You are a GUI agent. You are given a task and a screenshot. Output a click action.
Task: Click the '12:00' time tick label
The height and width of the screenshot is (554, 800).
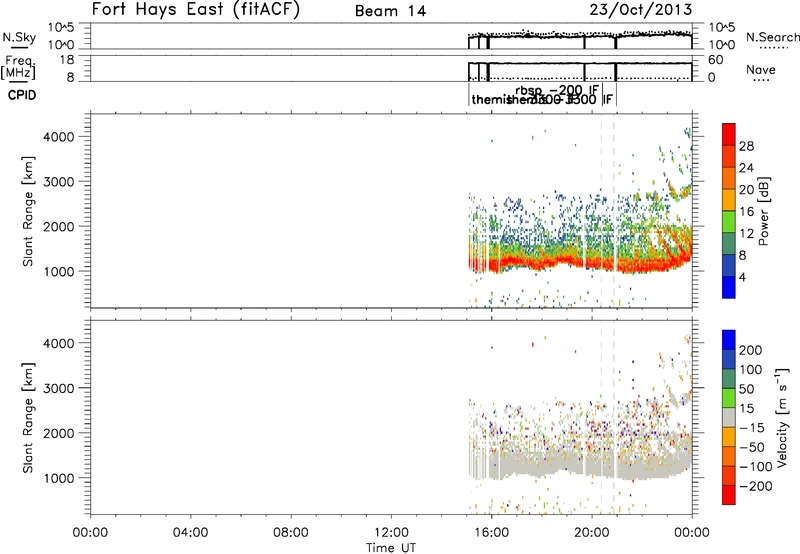(x=391, y=533)
